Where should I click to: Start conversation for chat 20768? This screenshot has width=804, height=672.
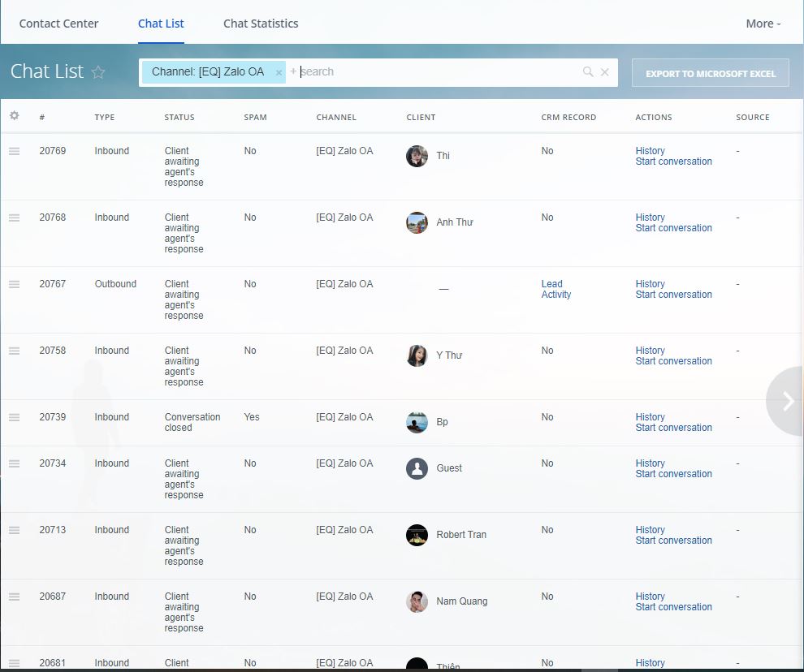[673, 228]
